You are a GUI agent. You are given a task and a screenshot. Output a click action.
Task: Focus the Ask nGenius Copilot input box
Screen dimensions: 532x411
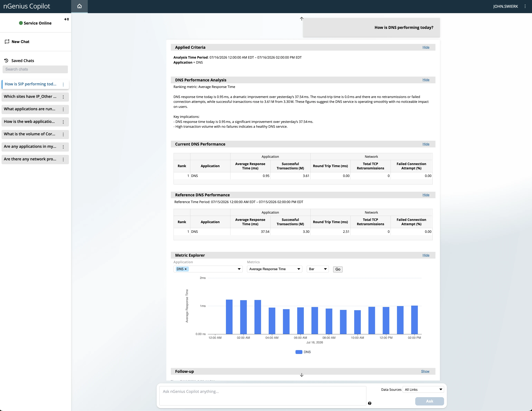263,396
